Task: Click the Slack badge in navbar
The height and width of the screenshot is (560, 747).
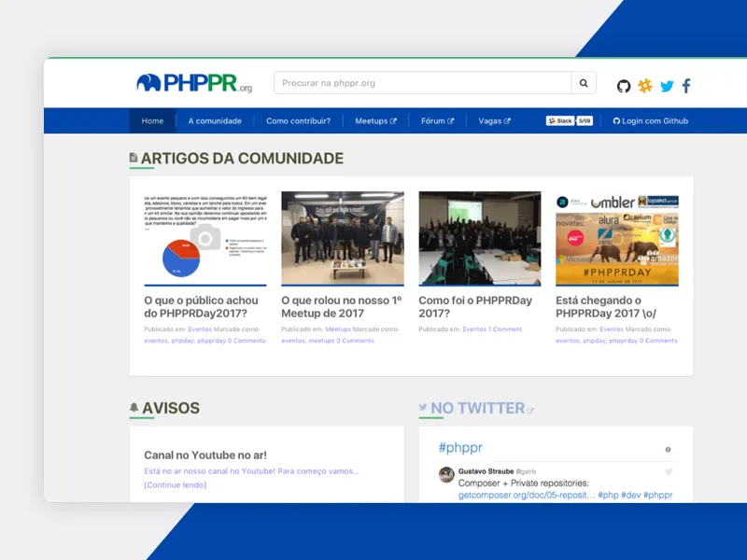Action: [560, 121]
